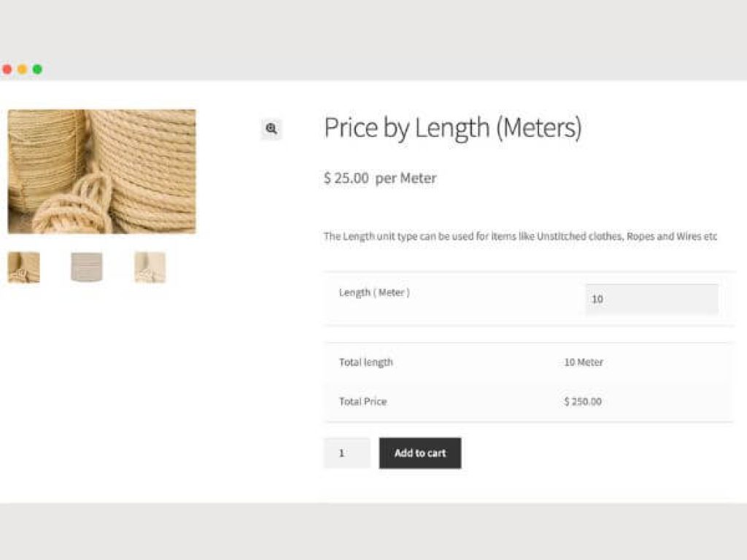Click the Price by Length (Meters) product title

click(x=454, y=128)
